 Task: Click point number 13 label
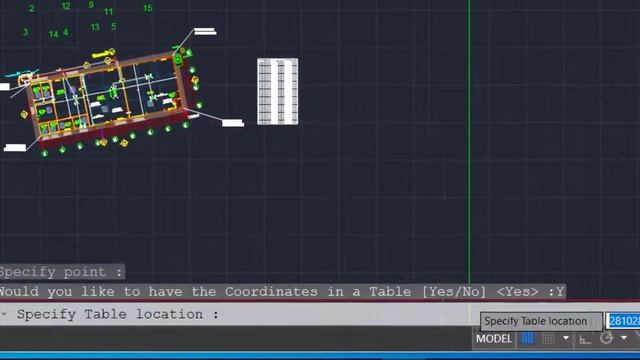[x=95, y=27]
